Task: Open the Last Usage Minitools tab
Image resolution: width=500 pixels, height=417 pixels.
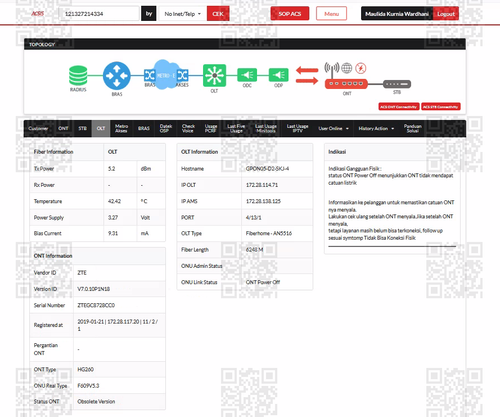Action: (x=266, y=128)
